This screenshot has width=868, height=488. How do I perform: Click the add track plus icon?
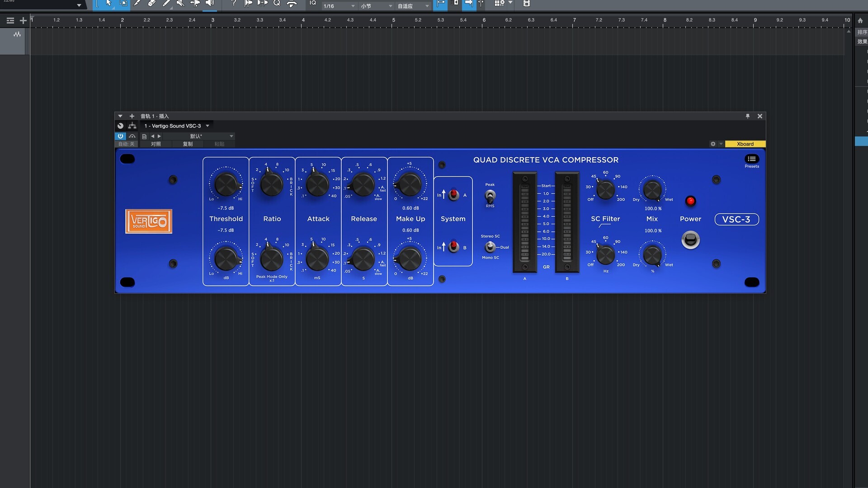tap(23, 20)
